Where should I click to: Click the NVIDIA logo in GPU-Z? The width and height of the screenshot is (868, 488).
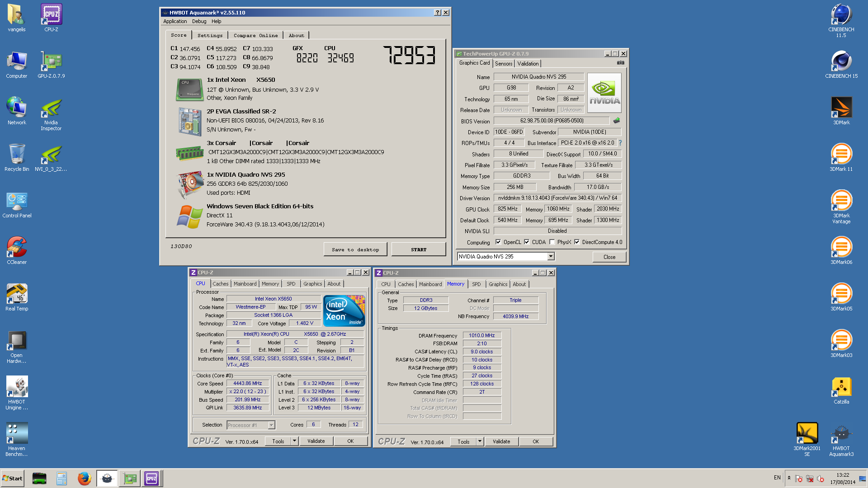(604, 93)
